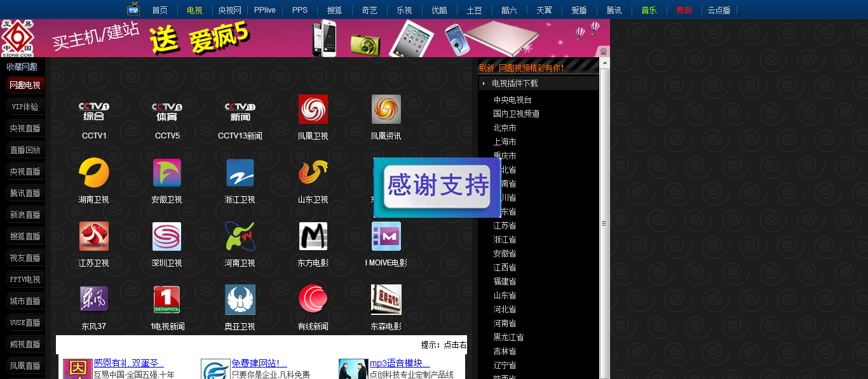Open 土豆 in top navigation

click(x=474, y=10)
